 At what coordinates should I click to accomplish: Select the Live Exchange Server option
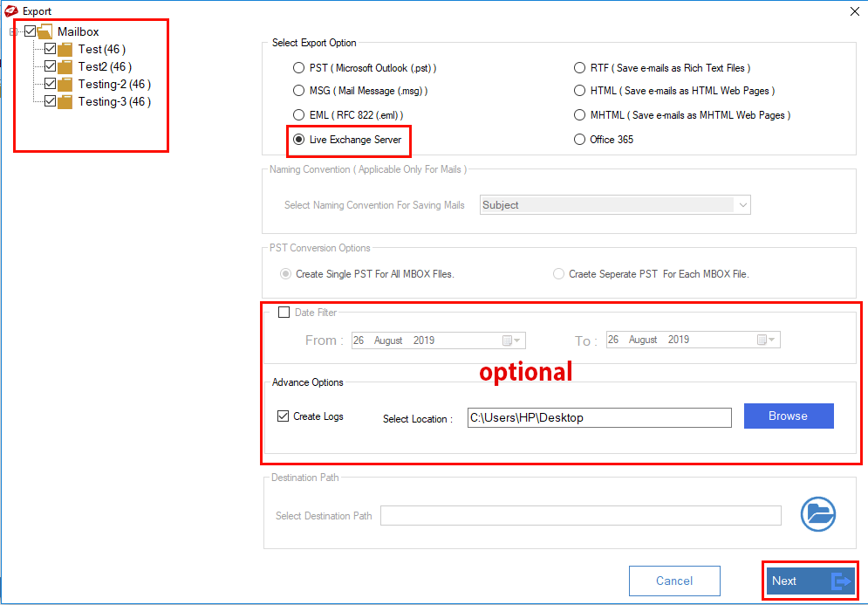click(298, 139)
